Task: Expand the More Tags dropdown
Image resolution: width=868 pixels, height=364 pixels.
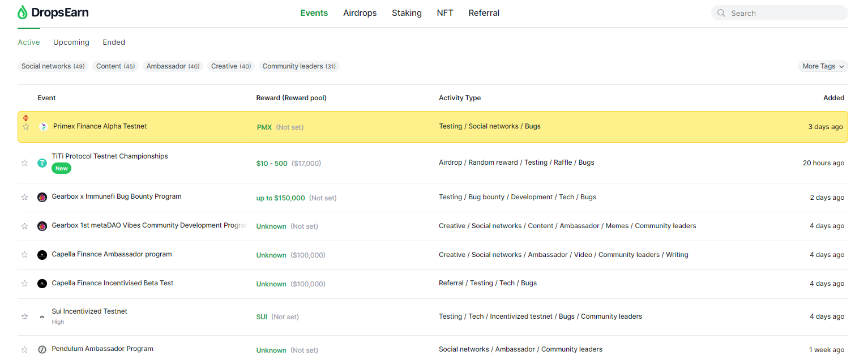Action: point(823,66)
